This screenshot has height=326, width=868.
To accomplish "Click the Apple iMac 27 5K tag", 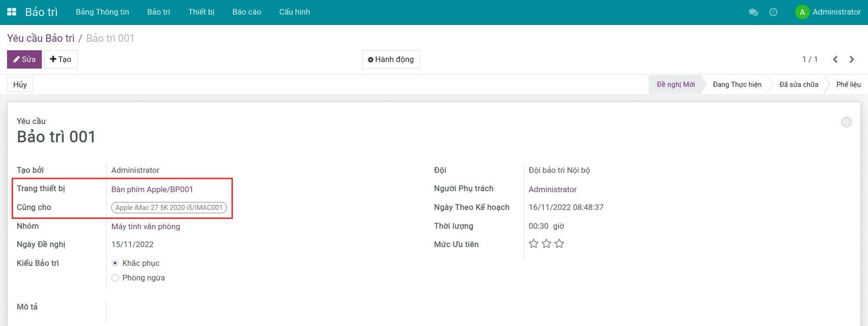I will tap(169, 208).
